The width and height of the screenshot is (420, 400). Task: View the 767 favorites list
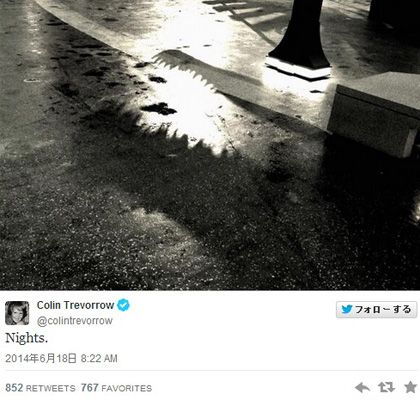(116, 388)
